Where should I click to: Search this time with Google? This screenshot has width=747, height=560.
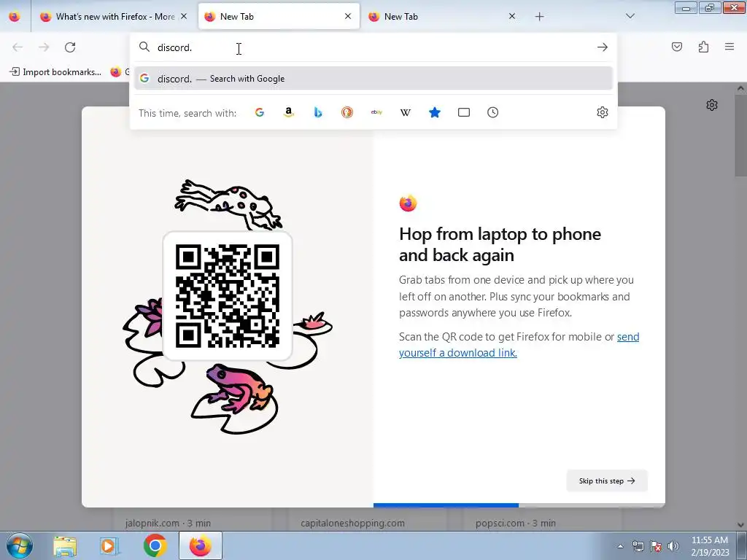click(x=260, y=112)
